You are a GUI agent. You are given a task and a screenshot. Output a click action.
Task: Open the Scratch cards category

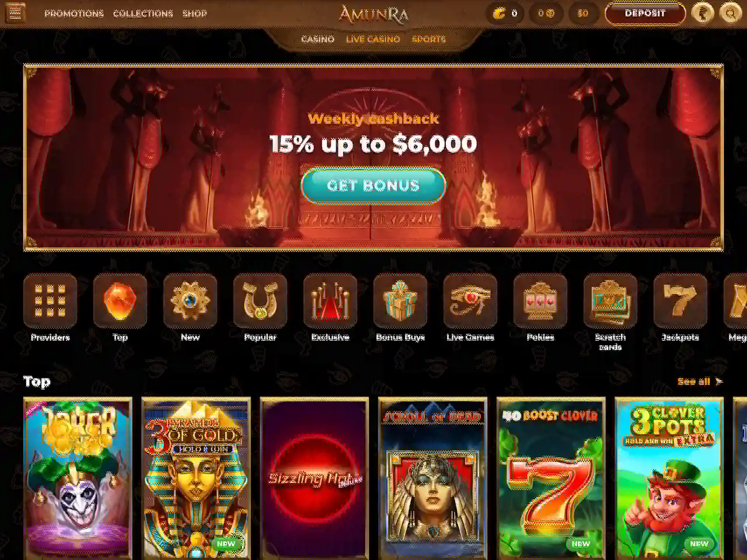pyautogui.click(x=610, y=301)
